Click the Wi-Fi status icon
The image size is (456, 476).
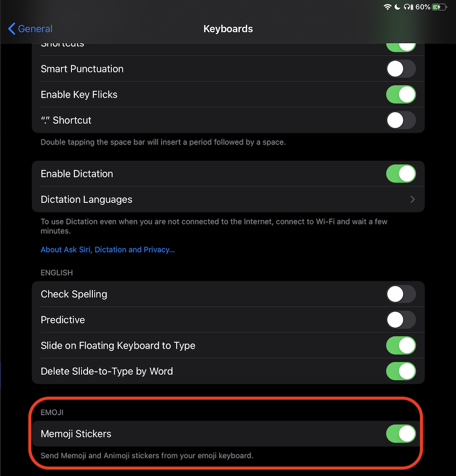click(x=388, y=7)
